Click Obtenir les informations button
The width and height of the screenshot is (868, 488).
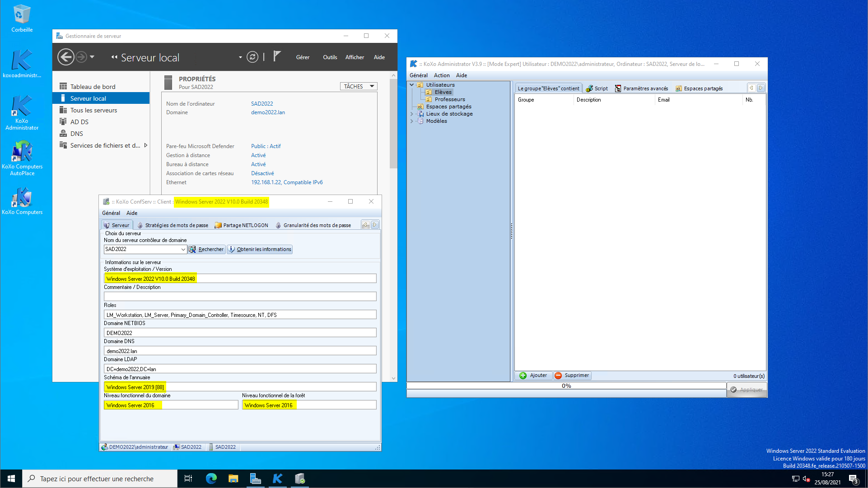coord(260,249)
